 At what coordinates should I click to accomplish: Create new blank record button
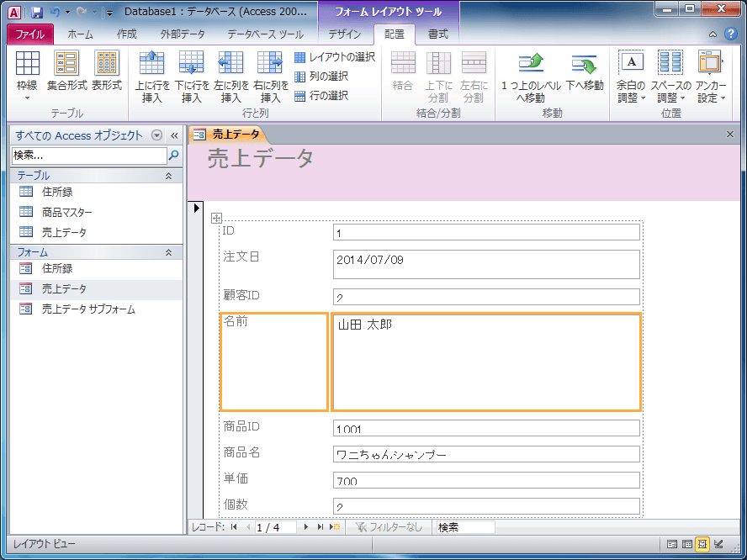tap(335, 527)
